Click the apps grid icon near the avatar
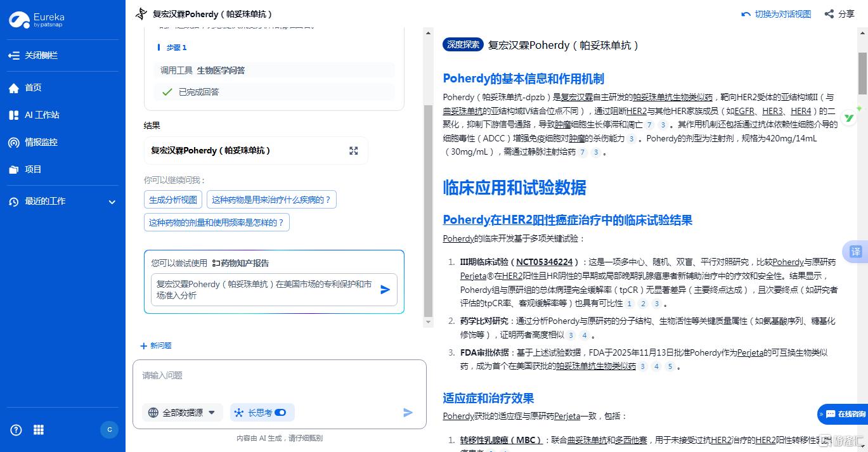Viewport: 868px width, 452px height. [x=38, y=430]
